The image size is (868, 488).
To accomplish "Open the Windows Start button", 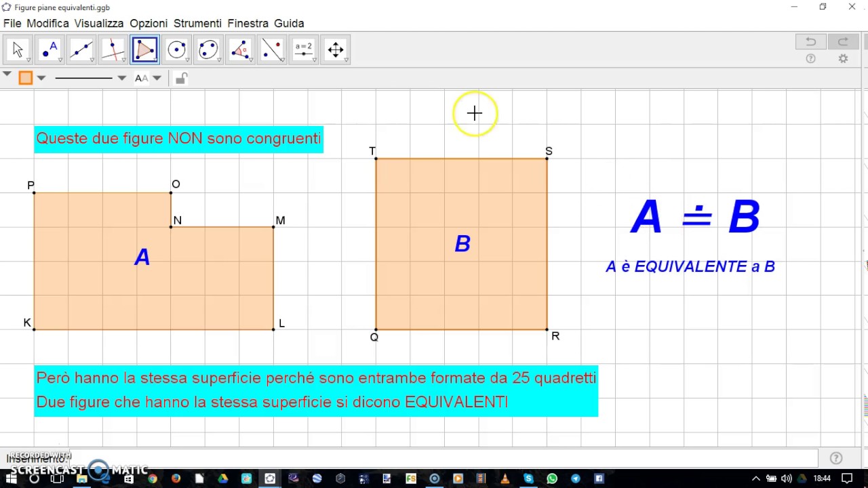I will coord(11,479).
